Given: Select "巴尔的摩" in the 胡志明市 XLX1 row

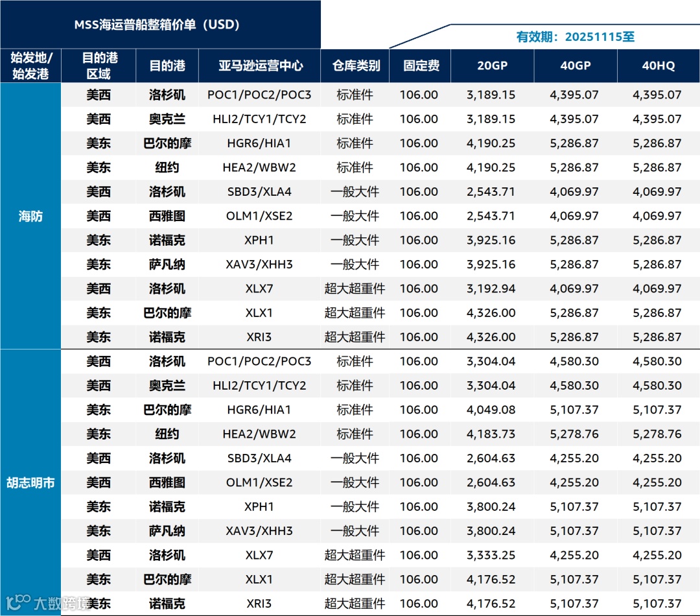Looking at the screenshot, I should 167,580.
